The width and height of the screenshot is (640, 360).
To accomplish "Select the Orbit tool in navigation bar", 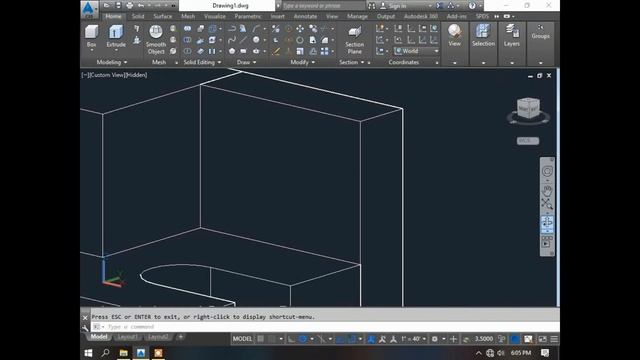I will tap(547, 222).
